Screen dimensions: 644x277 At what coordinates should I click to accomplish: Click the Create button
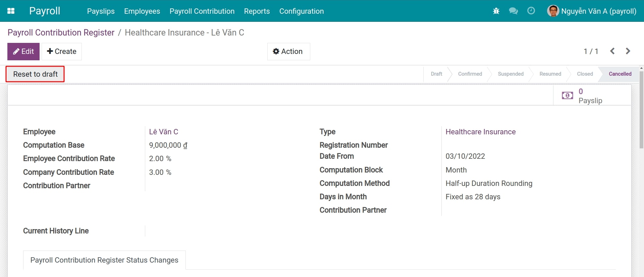click(62, 52)
